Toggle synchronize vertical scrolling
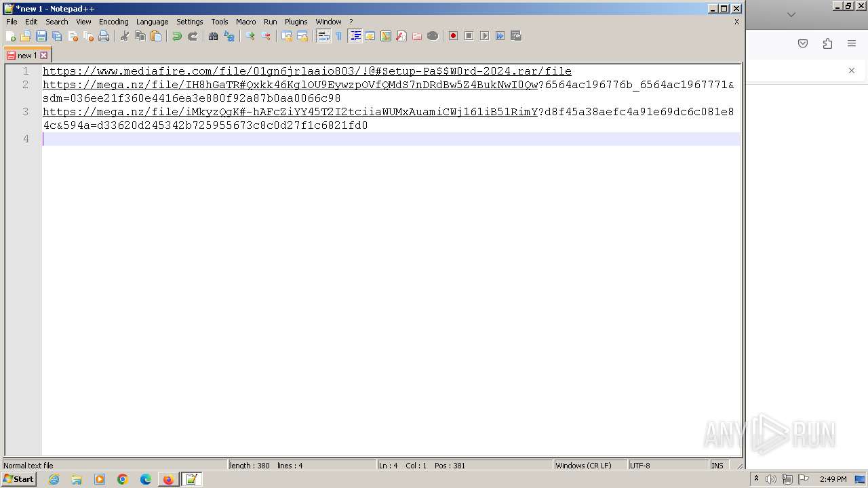This screenshot has width=868, height=488. point(287,36)
